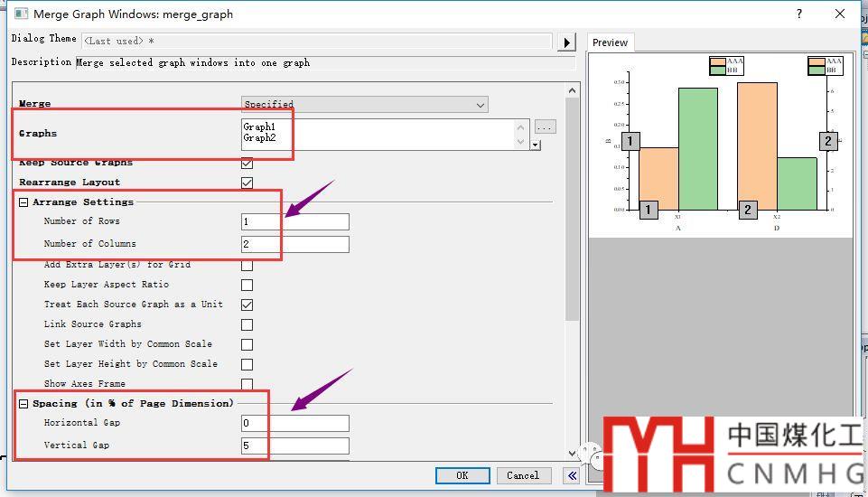Collapse the Spacing section

click(23, 404)
